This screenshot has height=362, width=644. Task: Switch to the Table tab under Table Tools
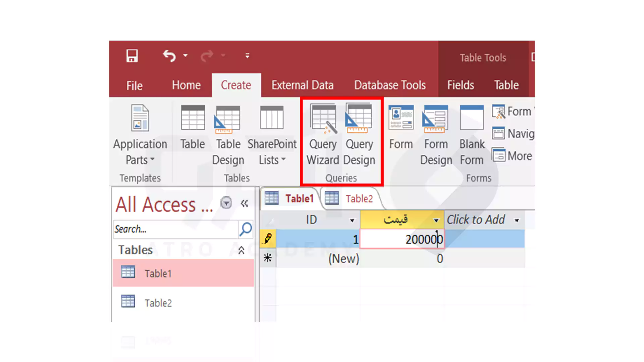click(506, 85)
